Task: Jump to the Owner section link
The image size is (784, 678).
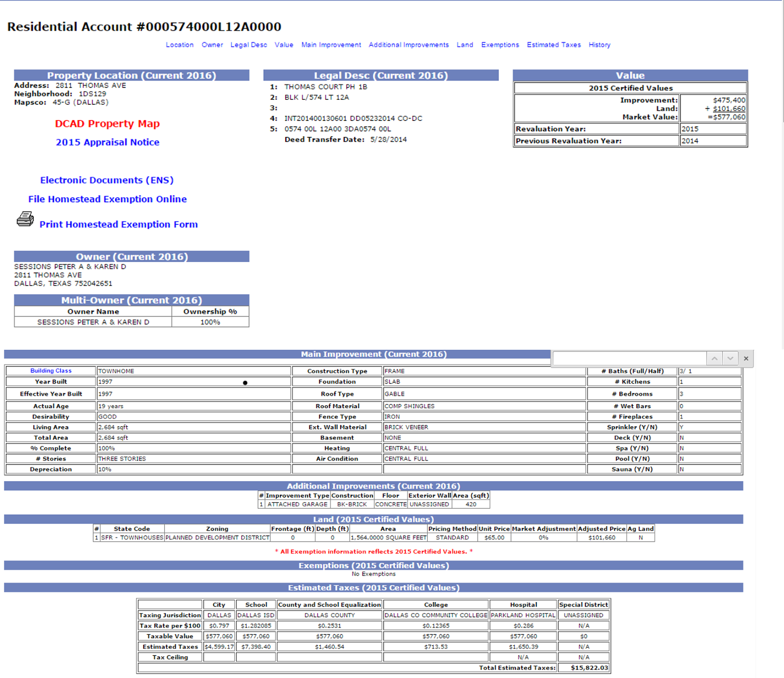Action: [212, 45]
